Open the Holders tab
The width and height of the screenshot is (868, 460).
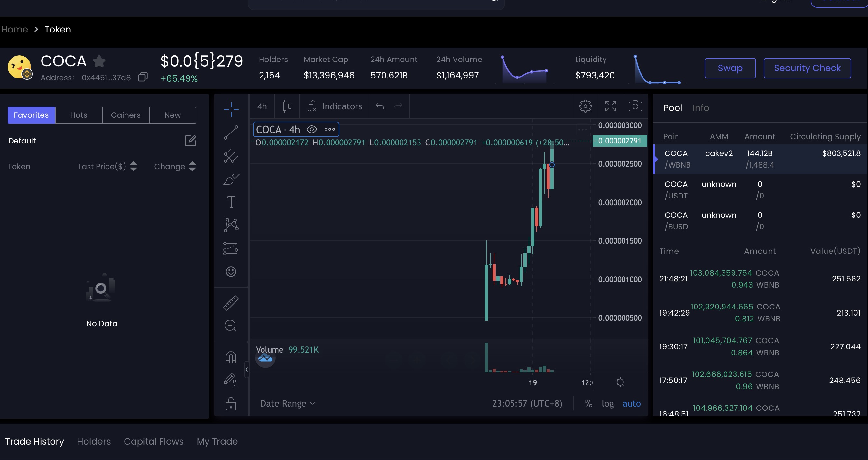[x=94, y=441]
